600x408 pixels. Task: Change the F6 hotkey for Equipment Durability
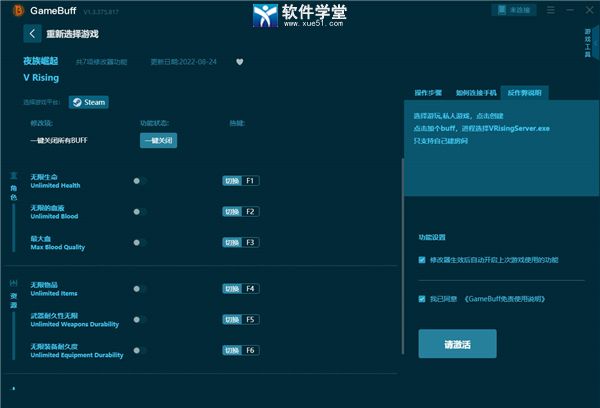point(241,350)
